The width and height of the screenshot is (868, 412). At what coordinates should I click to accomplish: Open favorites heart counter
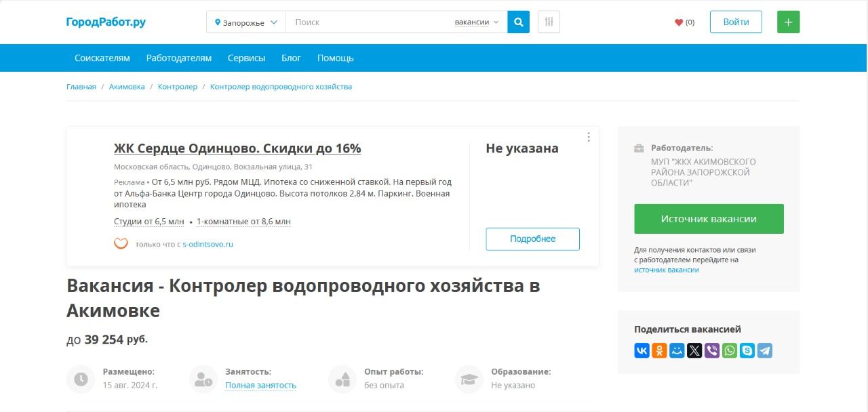(x=684, y=22)
